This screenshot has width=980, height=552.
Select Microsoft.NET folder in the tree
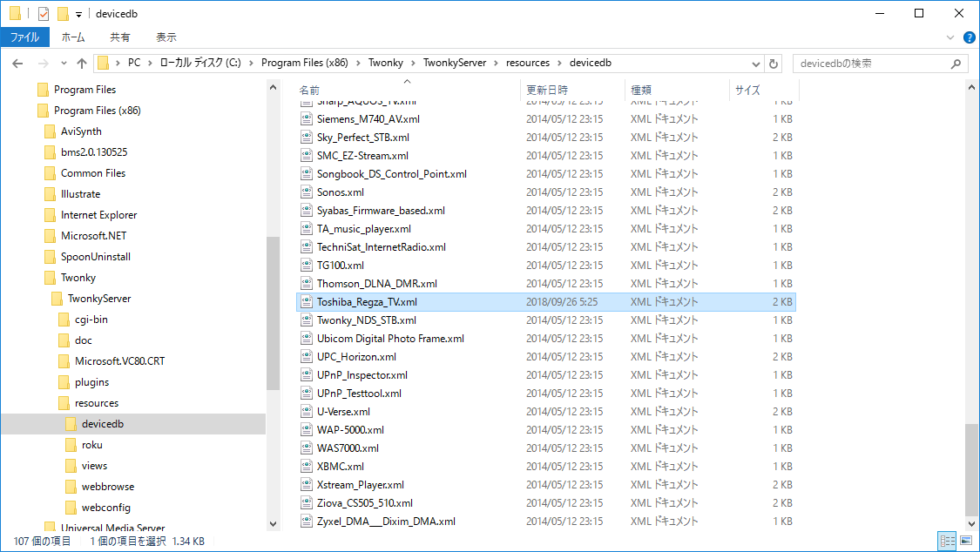click(x=94, y=236)
